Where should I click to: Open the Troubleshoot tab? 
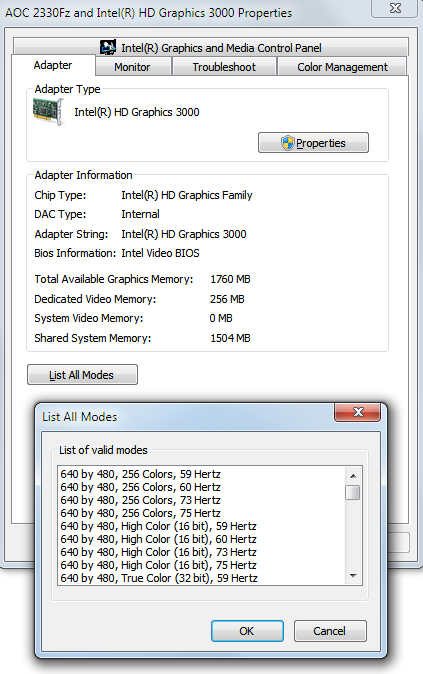tap(224, 67)
